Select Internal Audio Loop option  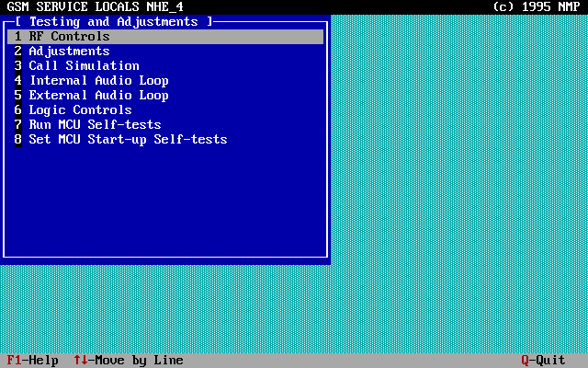pyautogui.click(x=98, y=81)
